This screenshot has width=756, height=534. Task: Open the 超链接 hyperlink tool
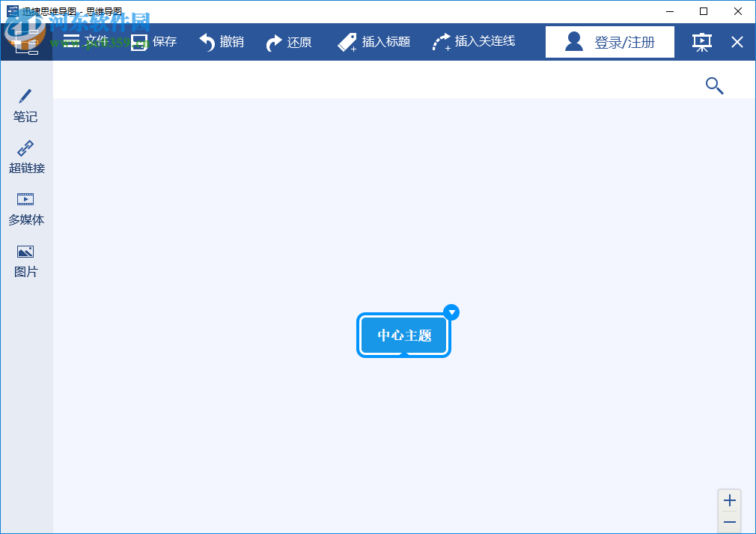pos(25,156)
